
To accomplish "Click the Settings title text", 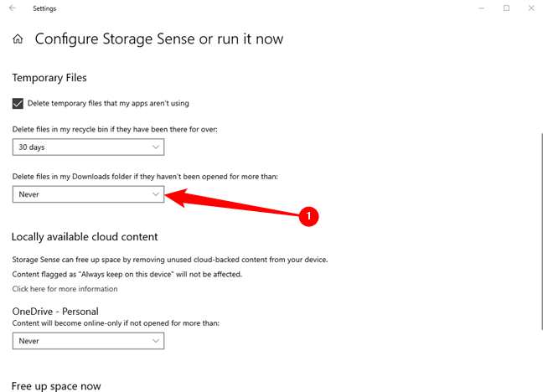I will (x=44, y=8).
